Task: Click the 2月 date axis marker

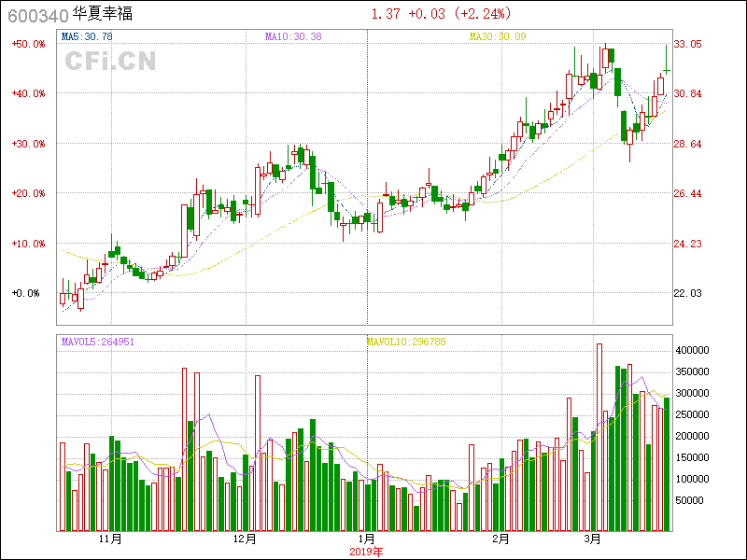Action: click(500, 539)
